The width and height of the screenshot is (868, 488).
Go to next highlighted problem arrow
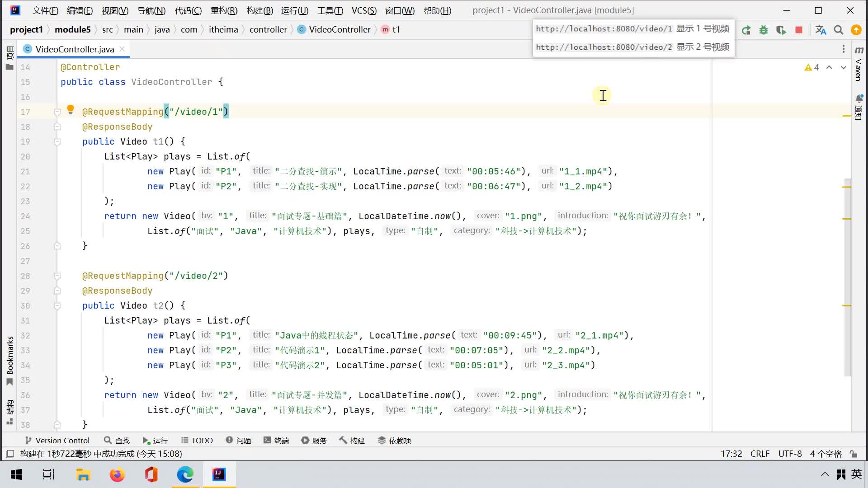click(x=844, y=67)
